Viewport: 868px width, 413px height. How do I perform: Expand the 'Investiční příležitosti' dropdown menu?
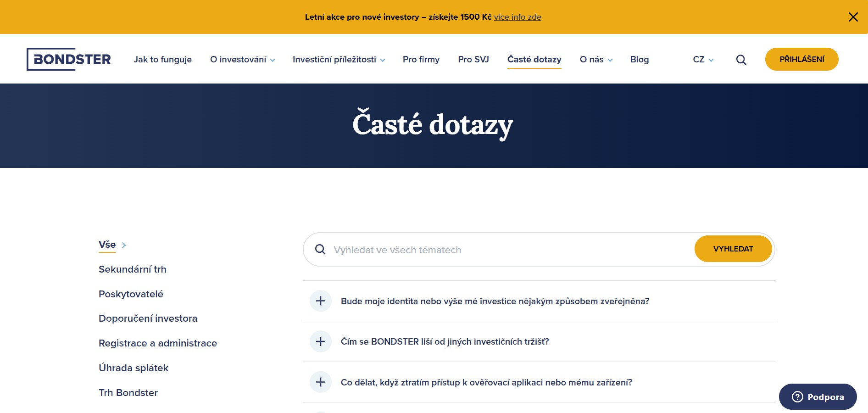339,60
